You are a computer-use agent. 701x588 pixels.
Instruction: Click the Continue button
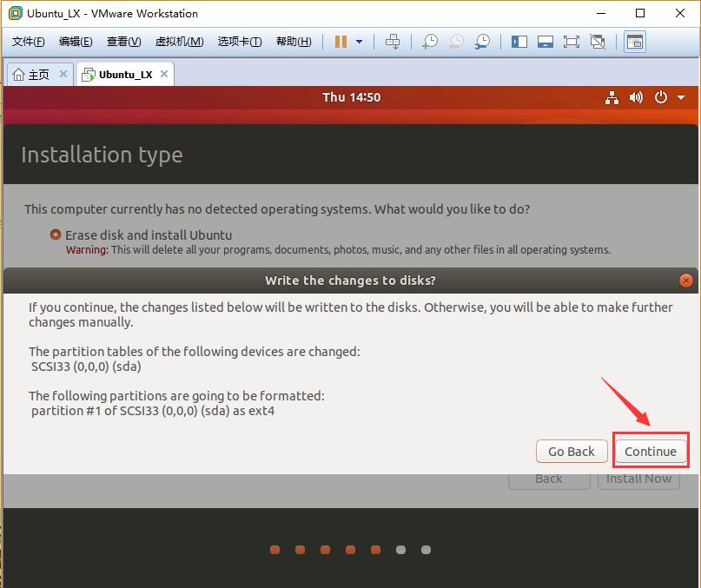pos(651,451)
